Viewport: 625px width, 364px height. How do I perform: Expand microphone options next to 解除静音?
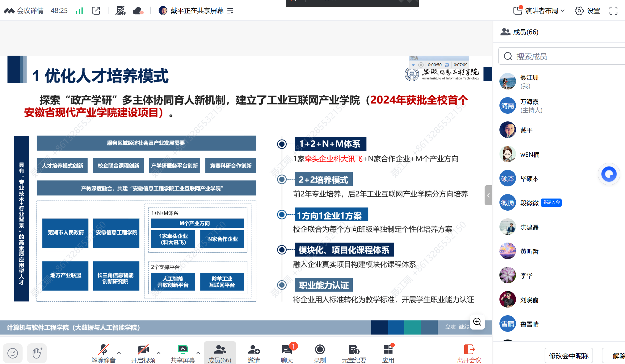[119, 353]
